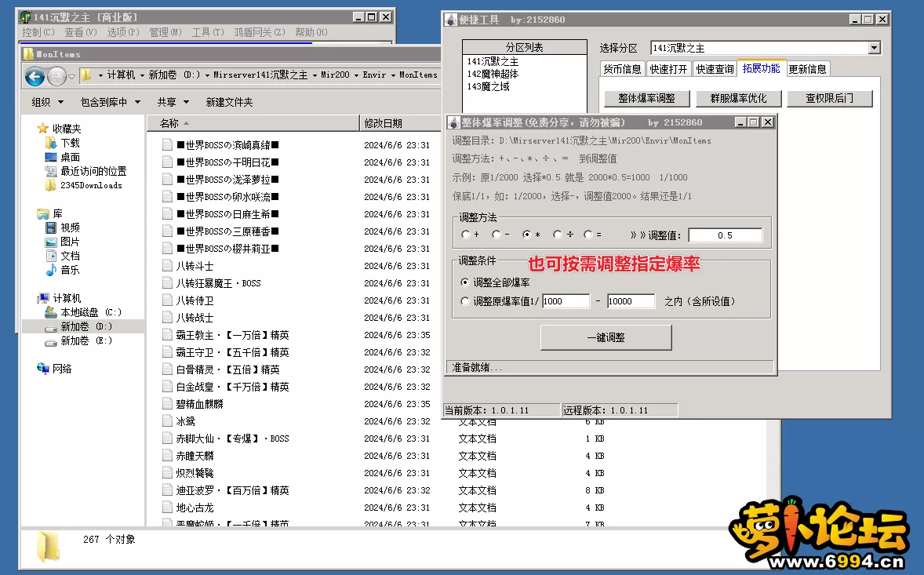Open the 文档 library

pyautogui.click(x=70, y=256)
